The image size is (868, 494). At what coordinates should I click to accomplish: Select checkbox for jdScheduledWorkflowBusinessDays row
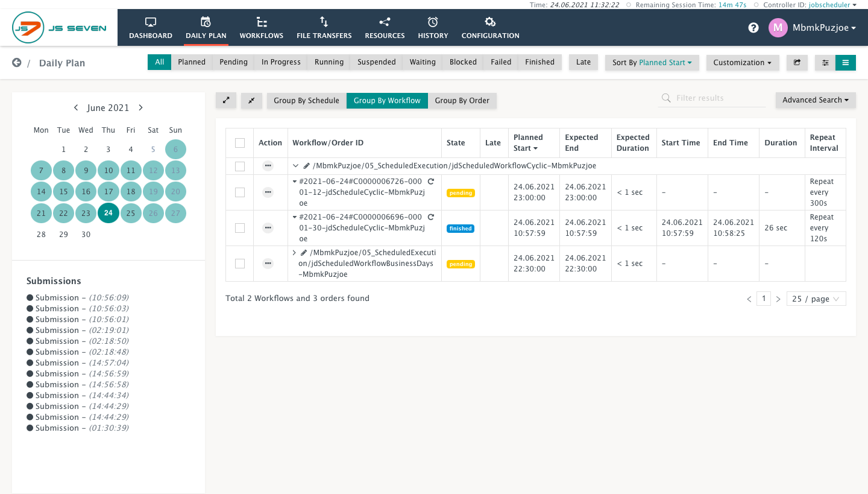(240, 264)
